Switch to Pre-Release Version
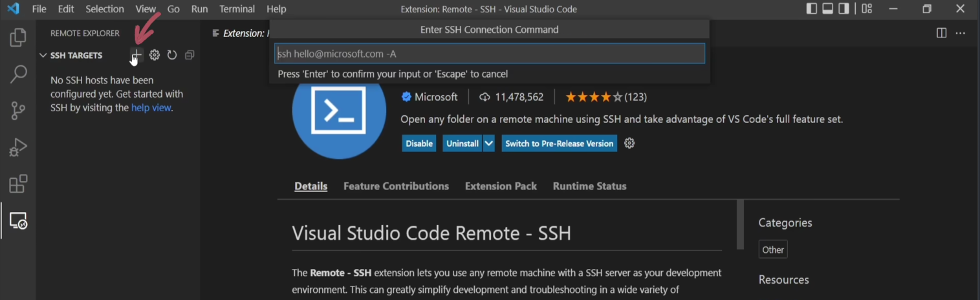Screen dimensions: 980x300 (x=559, y=144)
